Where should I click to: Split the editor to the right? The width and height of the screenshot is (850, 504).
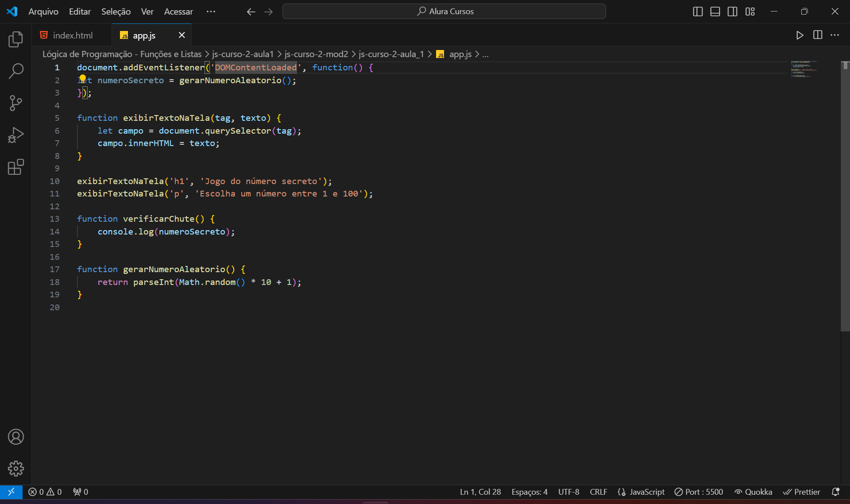pyautogui.click(x=817, y=35)
